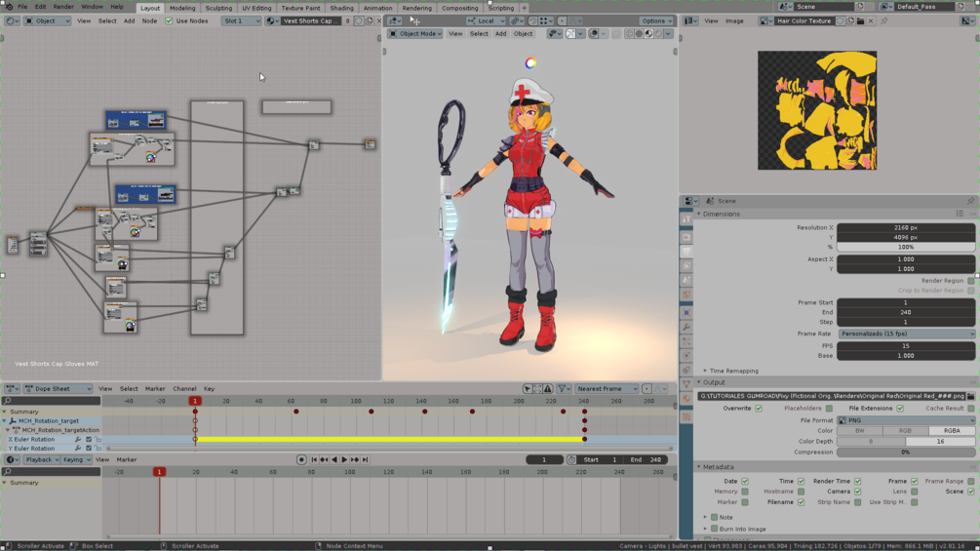Open the Object properties tab icon

pos(686,312)
